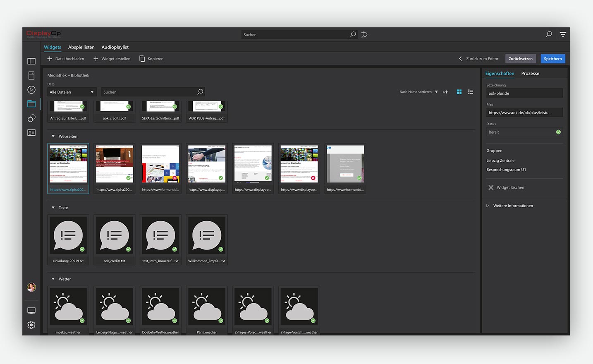Image resolution: width=593 pixels, height=364 pixels.
Task: Switch to the Widgets tab
Action: [53, 47]
